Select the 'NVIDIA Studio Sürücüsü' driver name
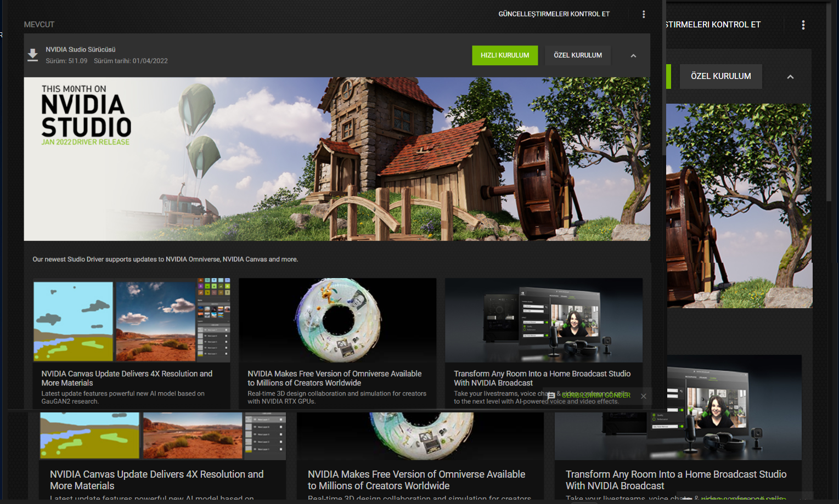The height and width of the screenshot is (504, 839). (x=81, y=49)
